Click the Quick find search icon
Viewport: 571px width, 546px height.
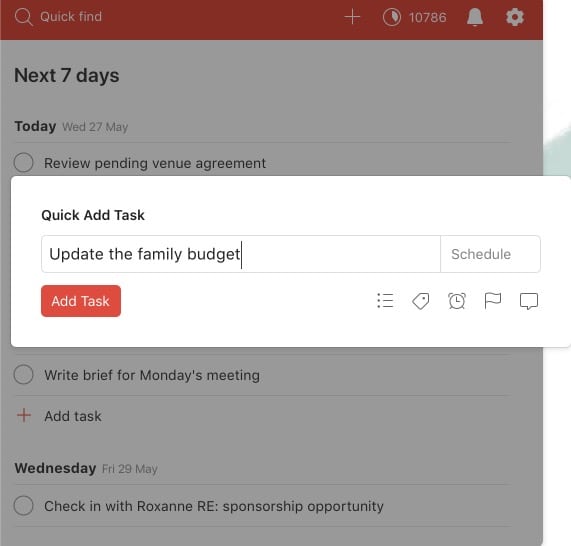coord(24,17)
